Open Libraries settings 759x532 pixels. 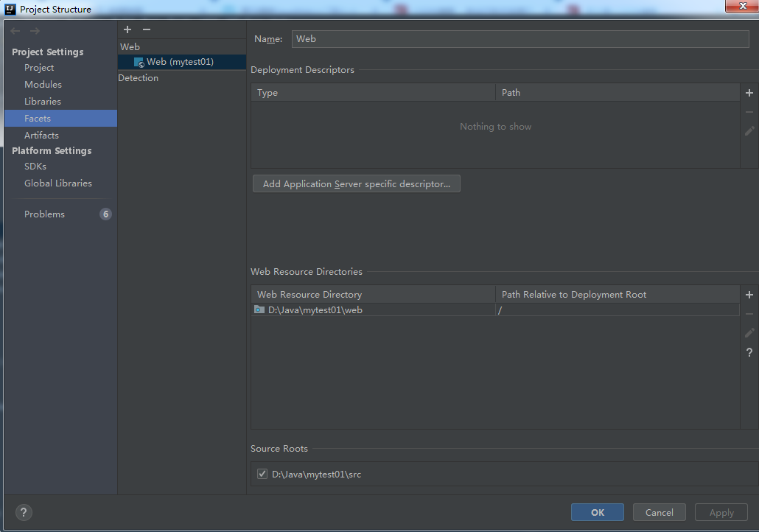[43, 102]
